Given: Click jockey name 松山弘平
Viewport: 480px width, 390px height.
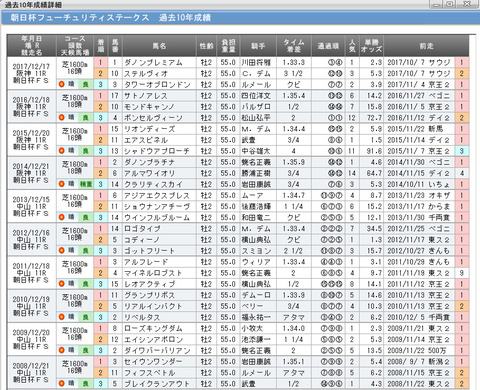Looking at the screenshot, I should click(x=256, y=118).
